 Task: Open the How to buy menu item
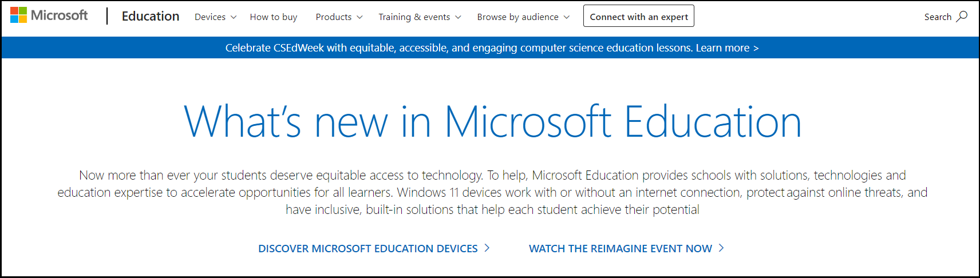(274, 17)
